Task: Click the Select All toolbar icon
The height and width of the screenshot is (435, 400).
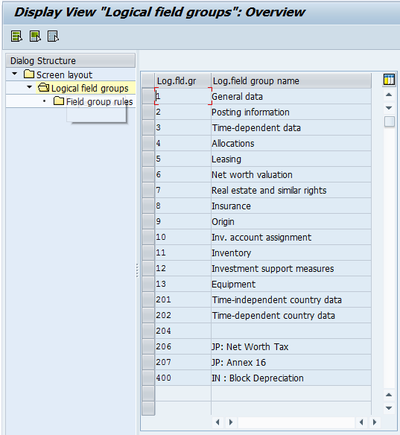Action: [17, 36]
